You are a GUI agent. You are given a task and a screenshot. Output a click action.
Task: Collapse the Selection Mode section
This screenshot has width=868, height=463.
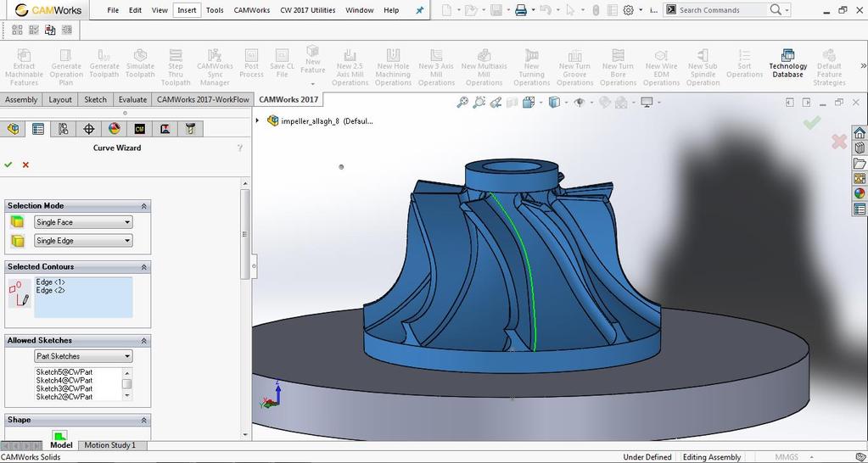click(x=144, y=206)
